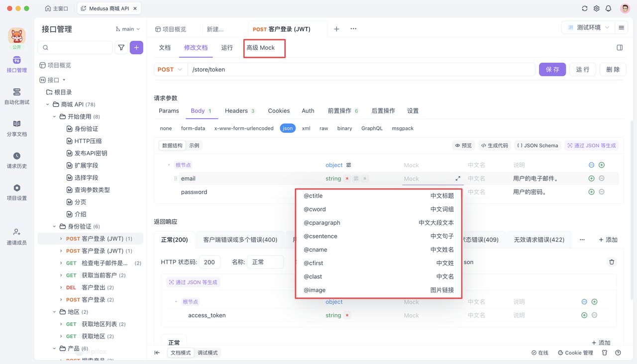
Task: Collapse the 身份验证 folder
Action: tap(55, 226)
